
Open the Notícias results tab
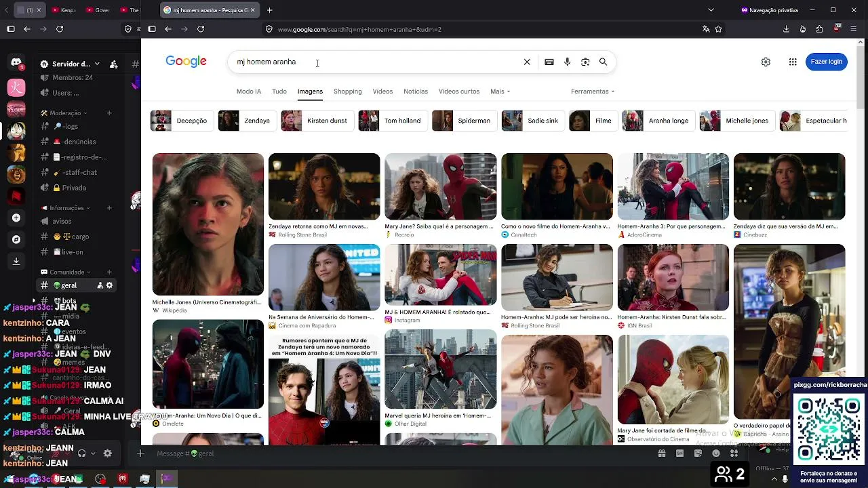(x=416, y=91)
